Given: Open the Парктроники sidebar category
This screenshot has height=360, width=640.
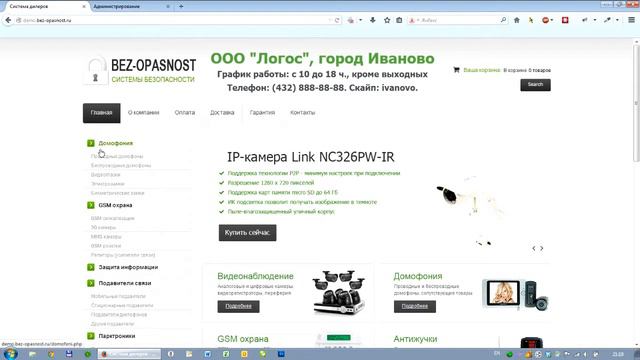Looking at the screenshot, I should tap(117, 336).
